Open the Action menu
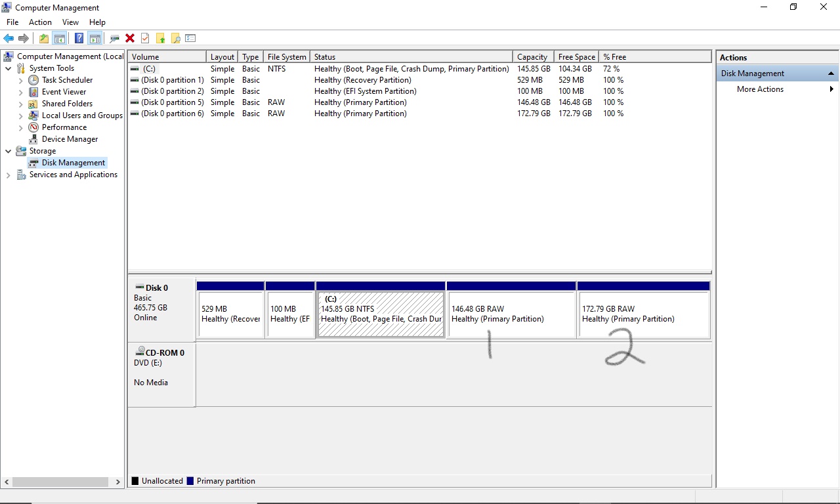Viewport: 840px width, 504px height. tap(40, 22)
